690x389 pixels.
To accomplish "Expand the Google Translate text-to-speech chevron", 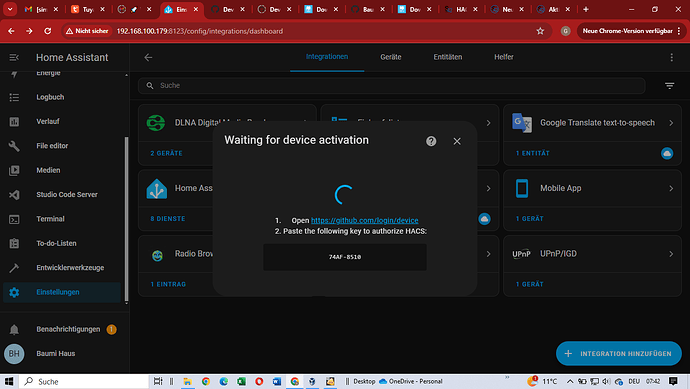I will click(671, 123).
